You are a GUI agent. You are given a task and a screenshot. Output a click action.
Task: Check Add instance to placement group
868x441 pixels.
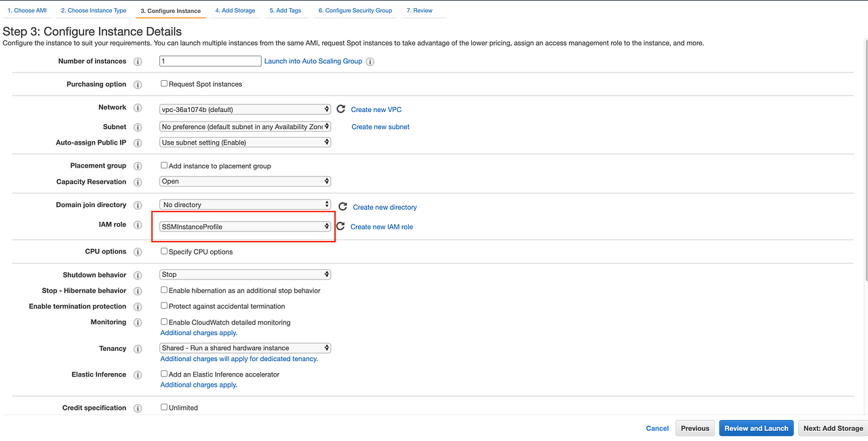point(164,165)
